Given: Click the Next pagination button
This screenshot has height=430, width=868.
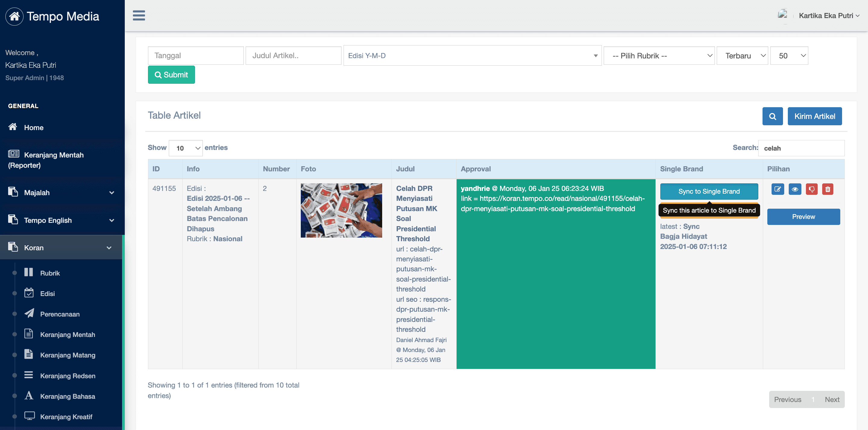Looking at the screenshot, I should (x=832, y=399).
